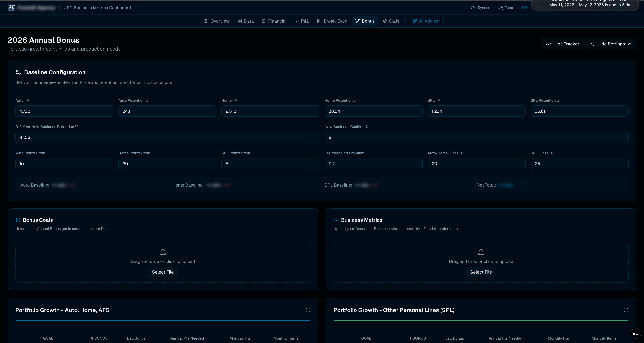Open info icon for SPL portfolio growth
The height and width of the screenshot is (343, 644).
coord(626,310)
